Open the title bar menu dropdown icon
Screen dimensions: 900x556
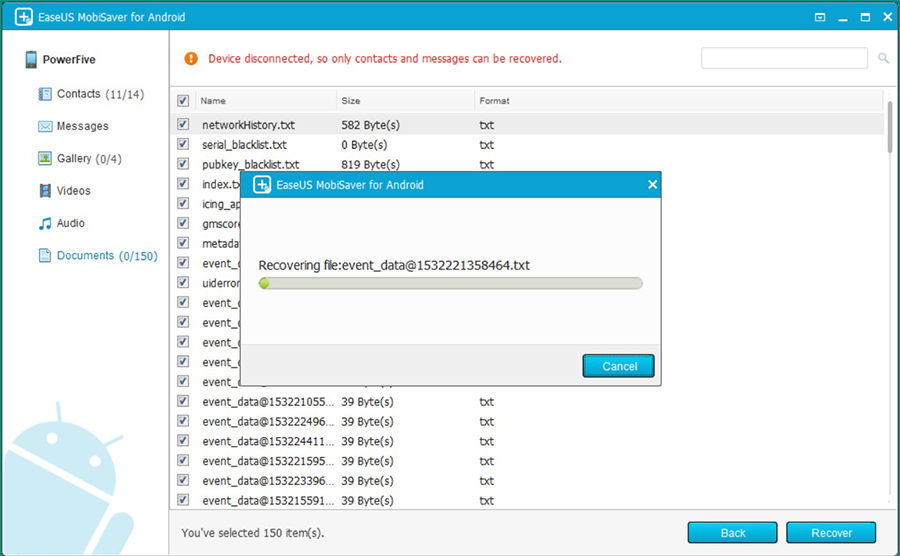(x=820, y=17)
